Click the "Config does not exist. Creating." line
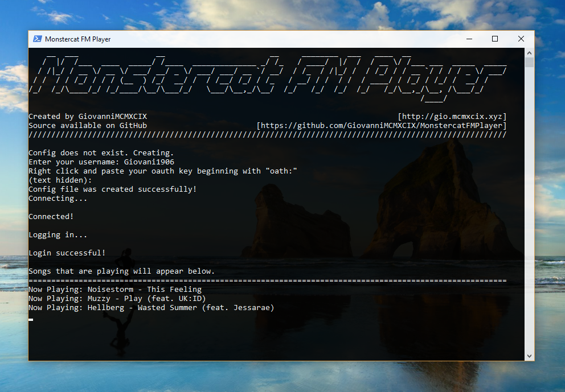 pyautogui.click(x=101, y=153)
